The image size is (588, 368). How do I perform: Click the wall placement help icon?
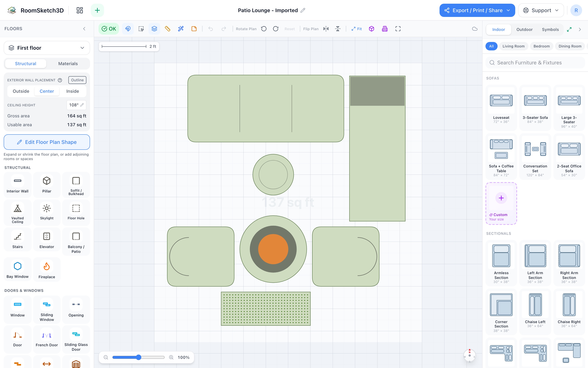click(x=60, y=80)
